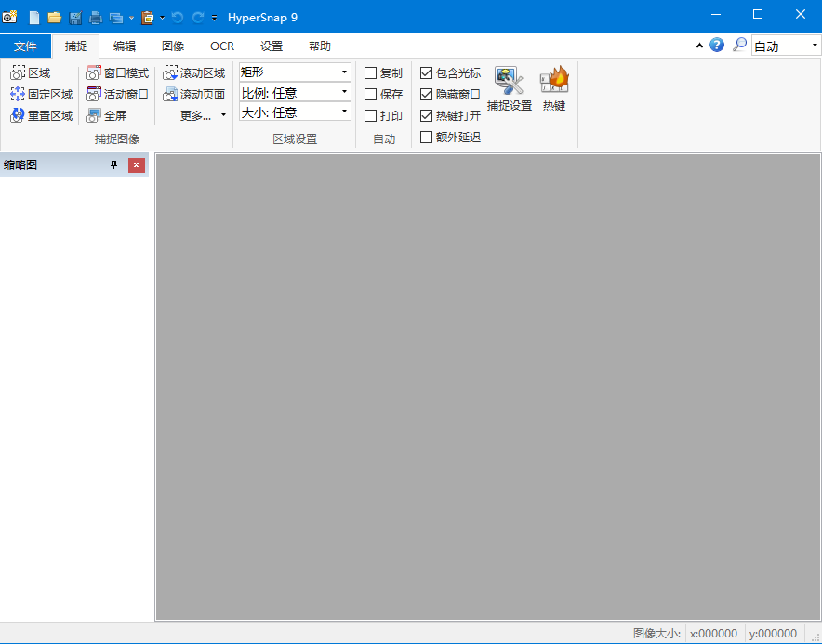This screenshot has height=644, width=822.
Task: Start 滚动区域 scrolling region capture
Action: point(194,72)
